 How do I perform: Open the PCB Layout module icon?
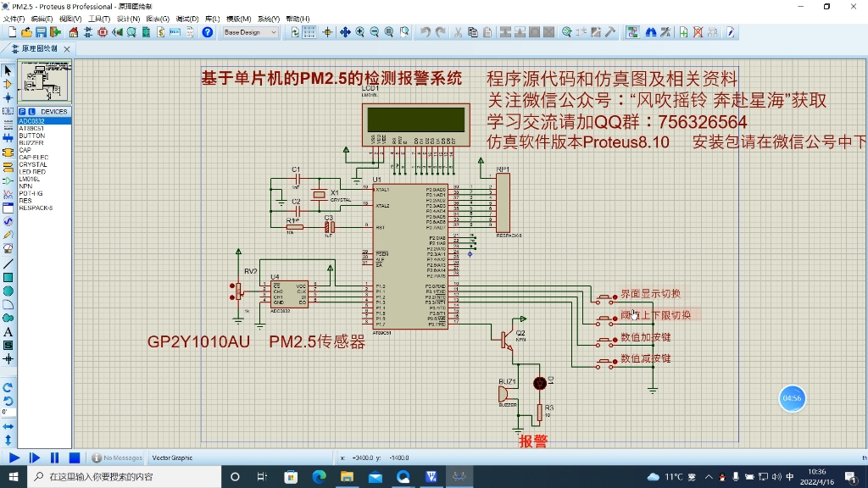tap(103, 32)
